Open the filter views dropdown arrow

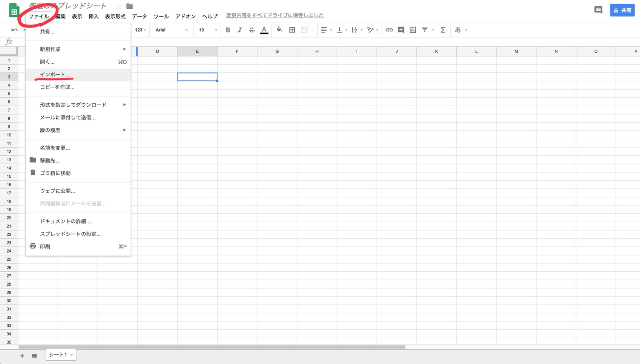tap(433, 30)
